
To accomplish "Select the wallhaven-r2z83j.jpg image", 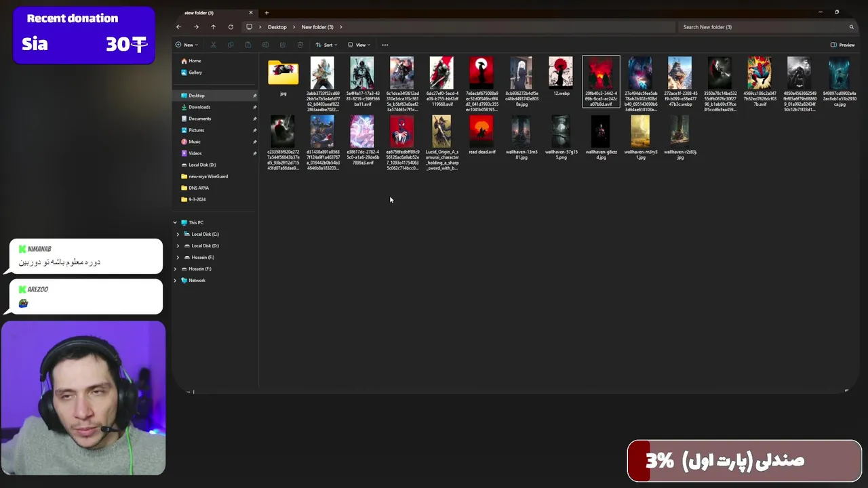I will point(680,138).
